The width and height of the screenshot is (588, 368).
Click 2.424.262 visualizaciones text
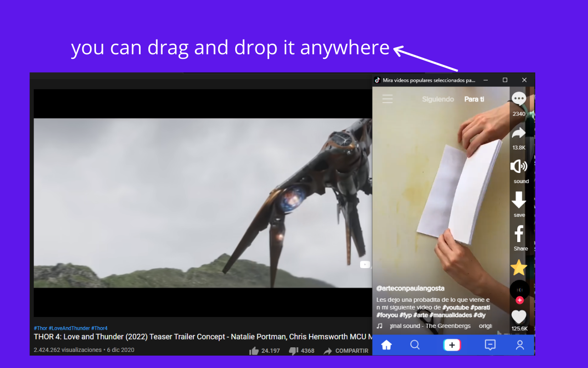[x=68, y=350]
